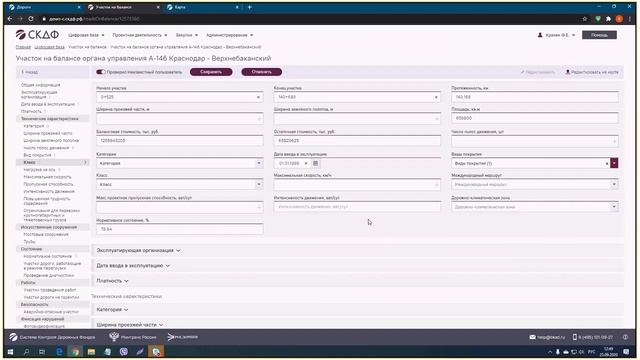Open File Explorer from the taskbar

91,351
